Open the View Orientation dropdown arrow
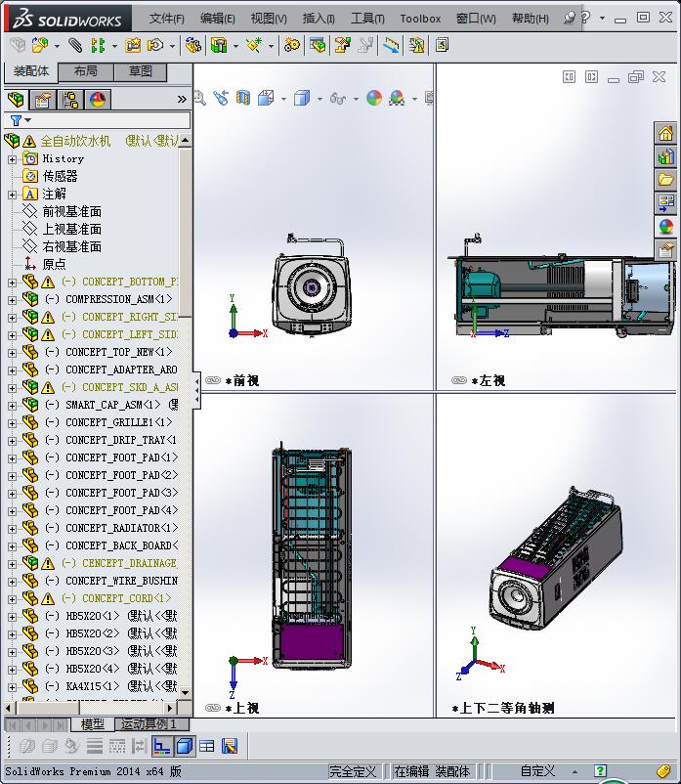681x784 pixels. (283, 99)
